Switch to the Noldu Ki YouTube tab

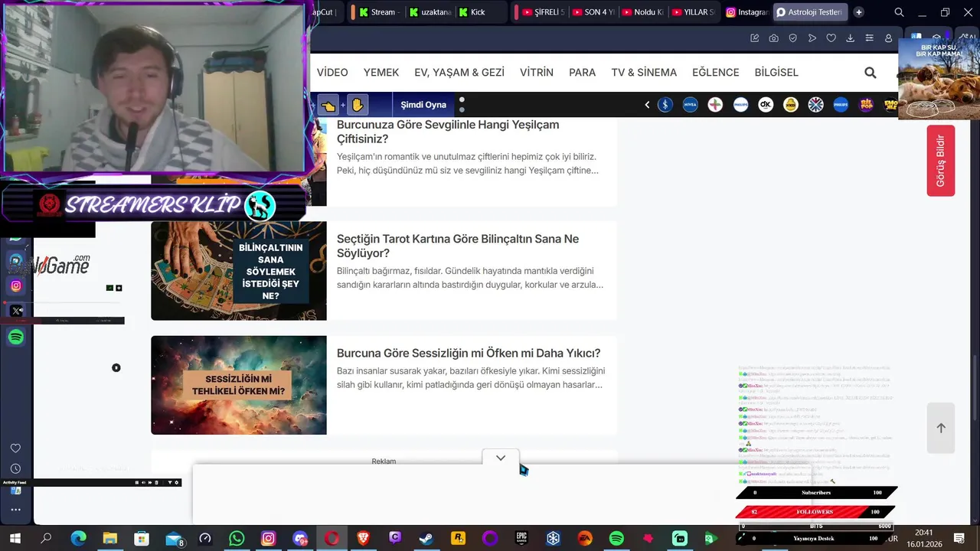click(x=643, y=12)
